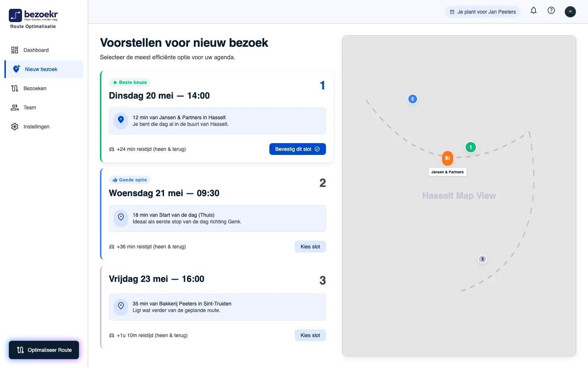Click the +24 min reistijd text
The width and height of the screenshot is (588, 368).
pos(151,149)
